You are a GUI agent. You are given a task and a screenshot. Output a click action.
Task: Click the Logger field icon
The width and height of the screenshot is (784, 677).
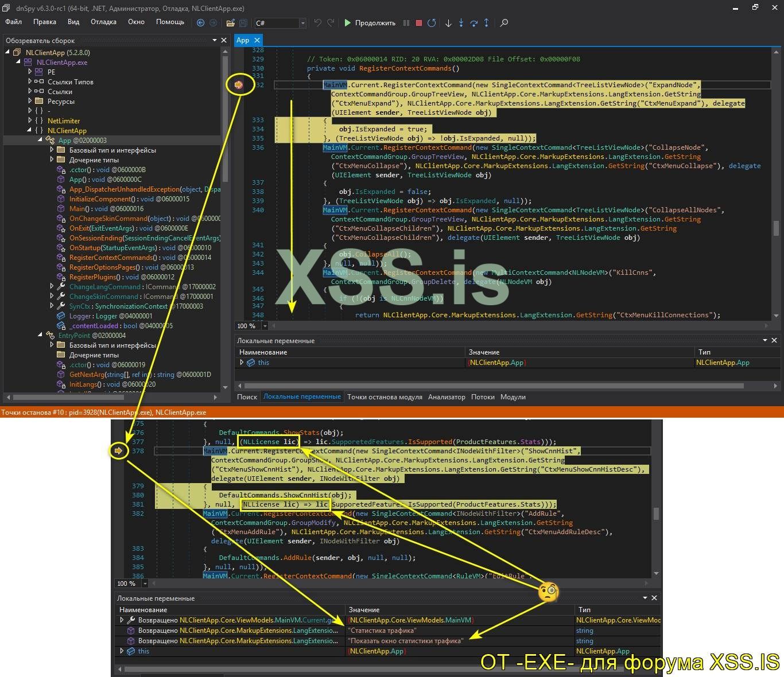click(x=61, y=316)
